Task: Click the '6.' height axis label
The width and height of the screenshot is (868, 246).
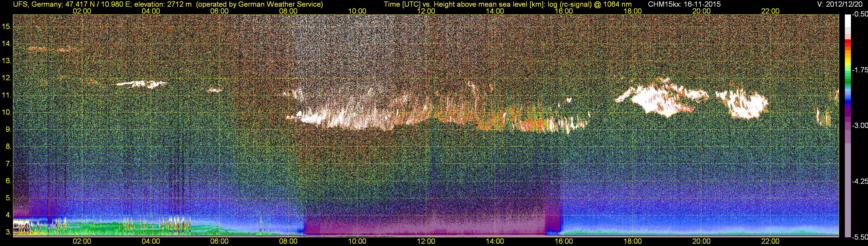Action: point(8,181)
